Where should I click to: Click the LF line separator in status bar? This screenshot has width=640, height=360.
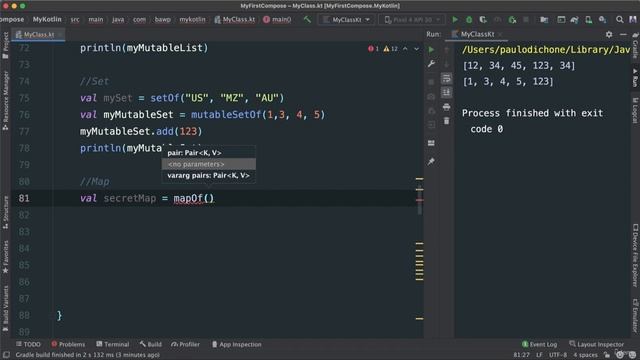tap(539, 355)
